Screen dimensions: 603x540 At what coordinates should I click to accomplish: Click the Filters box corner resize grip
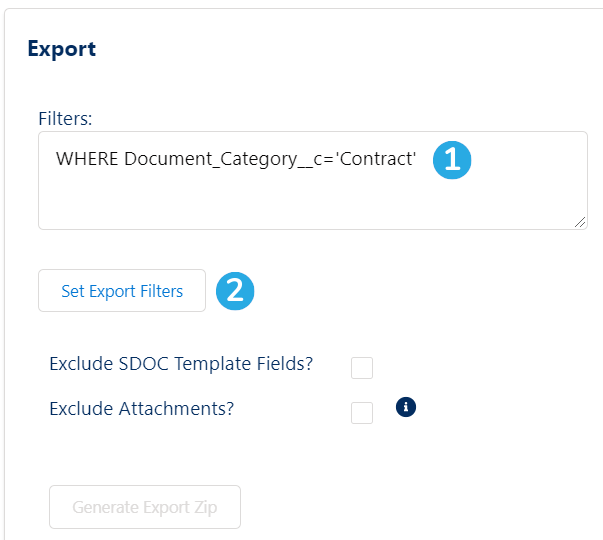tap(580, 222)
